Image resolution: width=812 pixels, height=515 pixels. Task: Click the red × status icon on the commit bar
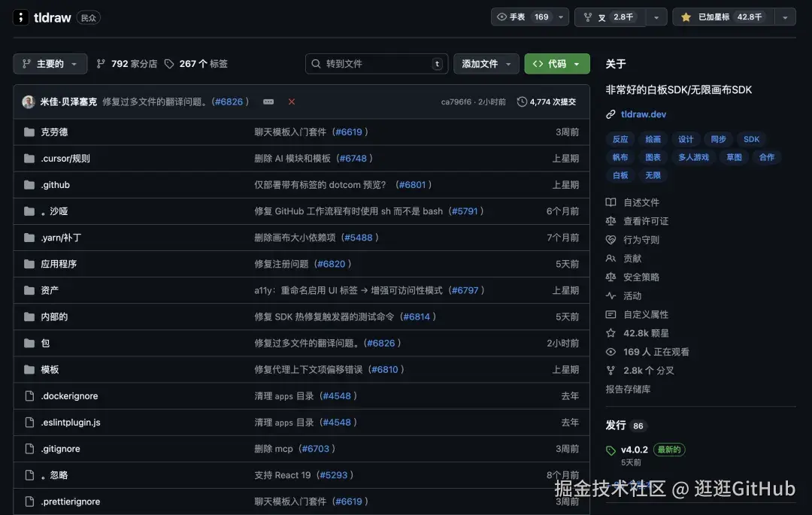(x=292, y=102)
